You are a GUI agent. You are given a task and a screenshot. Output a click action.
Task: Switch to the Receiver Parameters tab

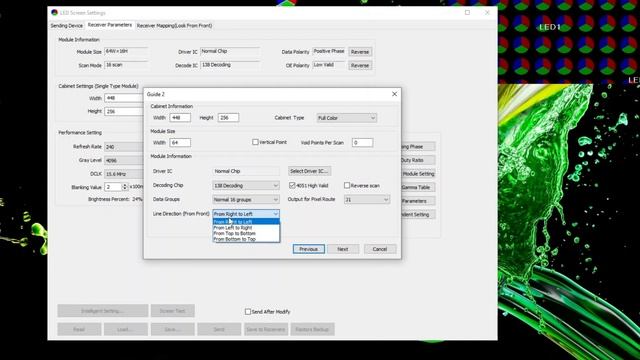pyautogui.click(x=110, y=25)
